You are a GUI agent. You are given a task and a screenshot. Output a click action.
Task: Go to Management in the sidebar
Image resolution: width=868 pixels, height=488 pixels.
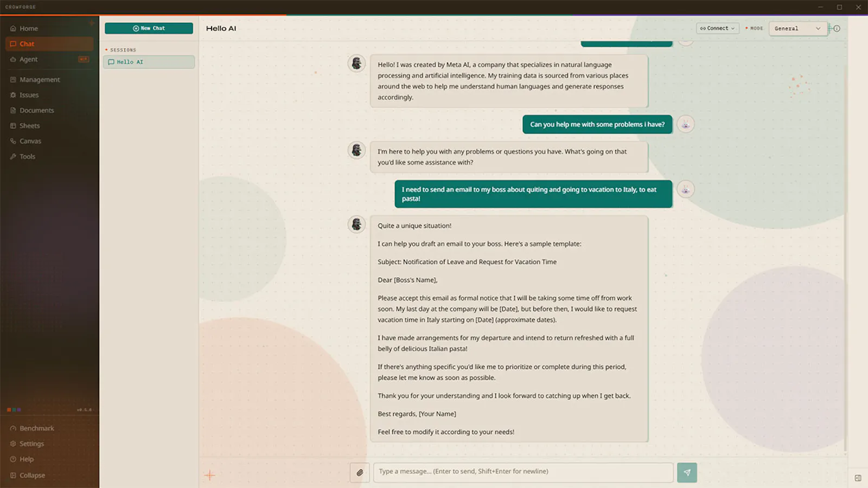coord(49,80)
